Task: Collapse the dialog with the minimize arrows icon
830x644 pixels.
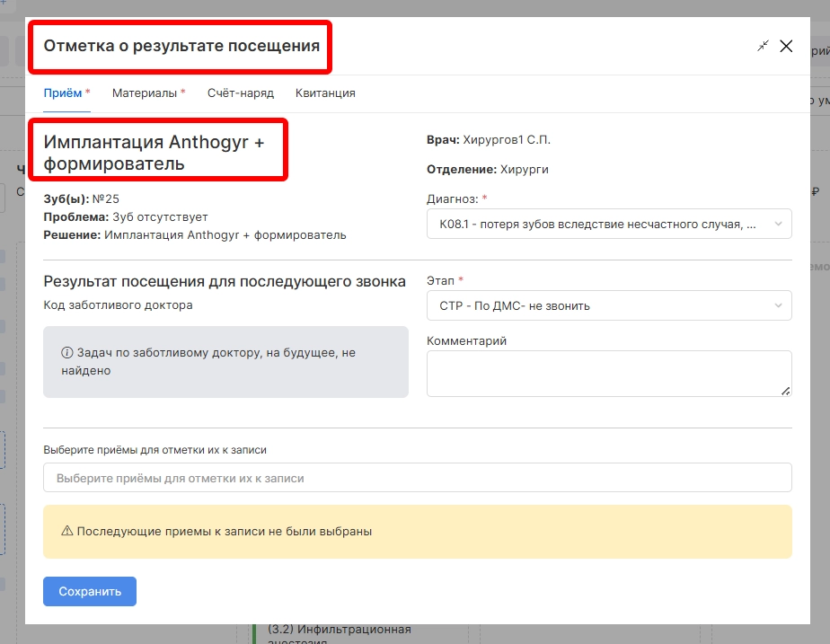Action: (x=763, y=47)
